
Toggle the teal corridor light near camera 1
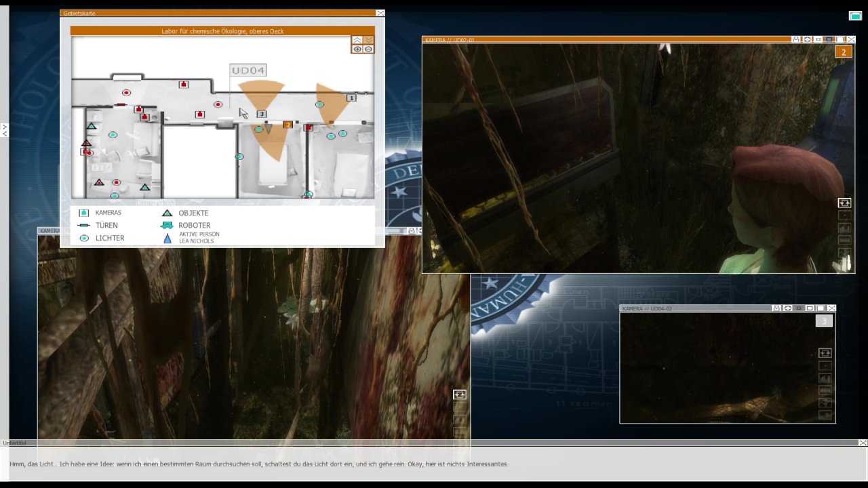pos(319,104)
